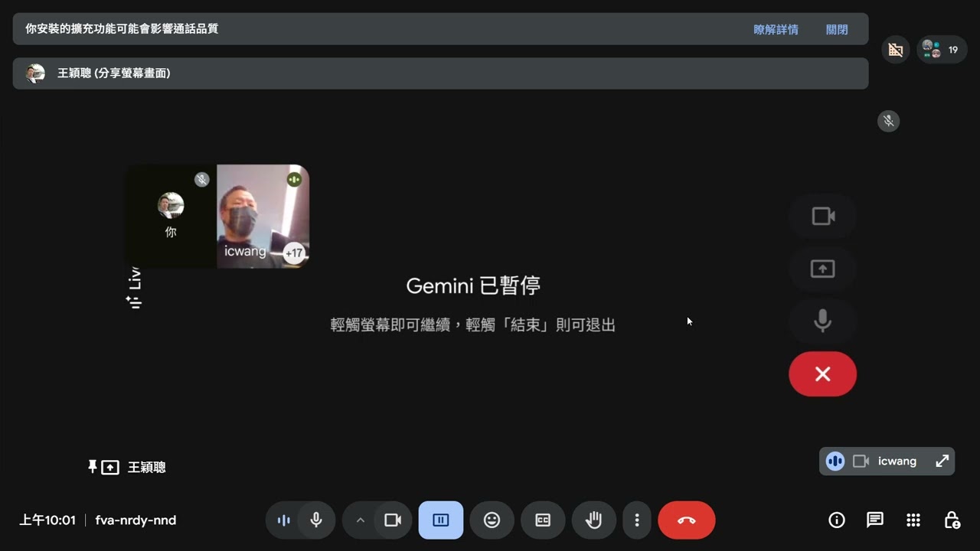The width and height of the screenshot is (980, 551).
Task: Expand video options with the up chevron
Action: pos(360,520)
